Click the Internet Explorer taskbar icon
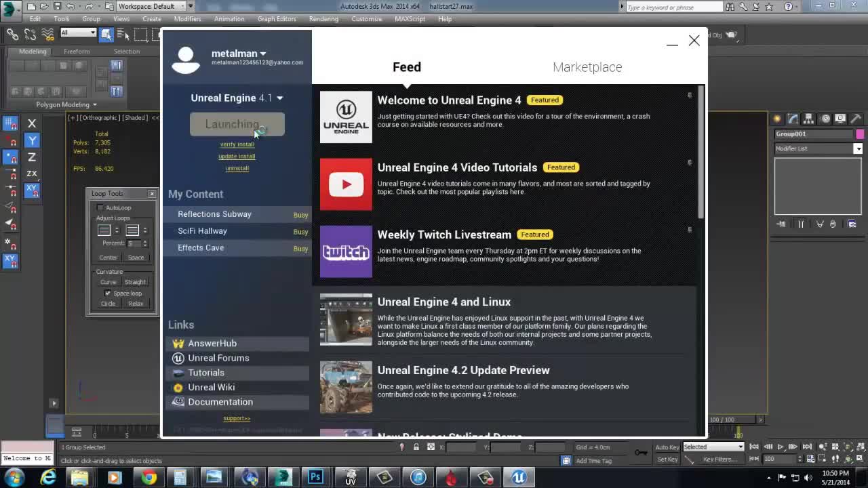Image resolution: width=868 pixels, height=488 pixels. (x=48, y=477)
